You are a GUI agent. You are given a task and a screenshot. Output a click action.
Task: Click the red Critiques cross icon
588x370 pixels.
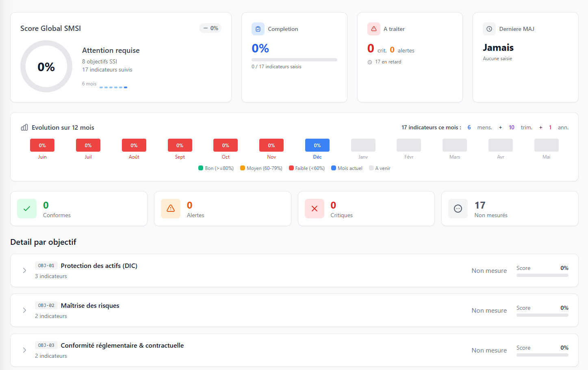pos(315,209)
